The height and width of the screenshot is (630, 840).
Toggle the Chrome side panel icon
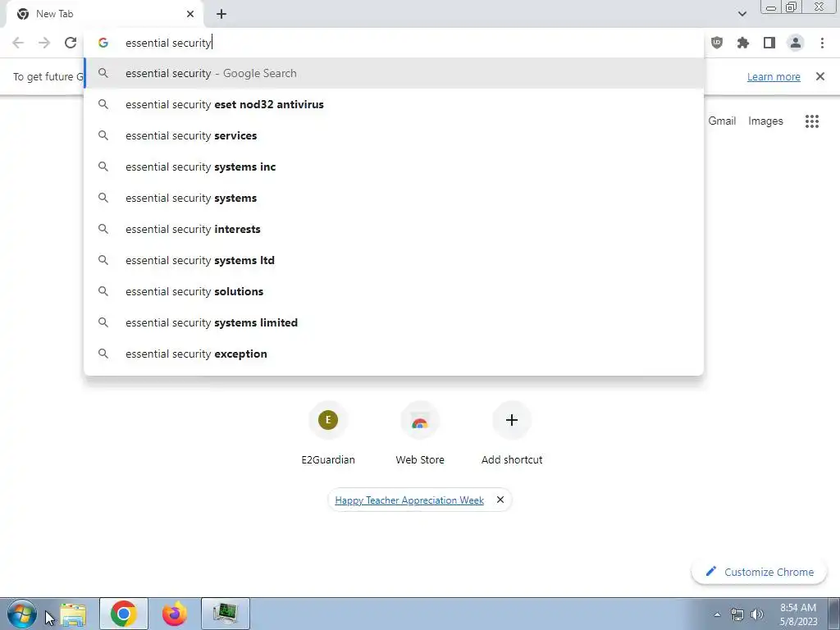point(769,43)
